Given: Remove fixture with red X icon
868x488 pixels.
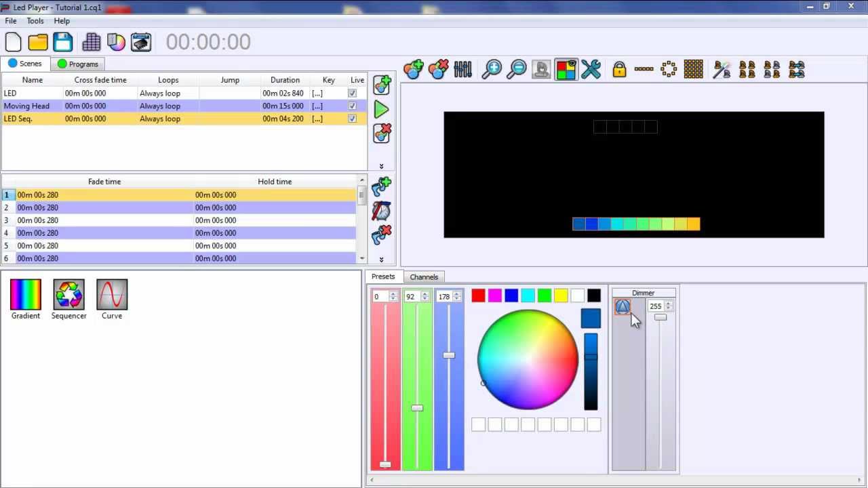Looking at the screenshot, I should point(438,69).
